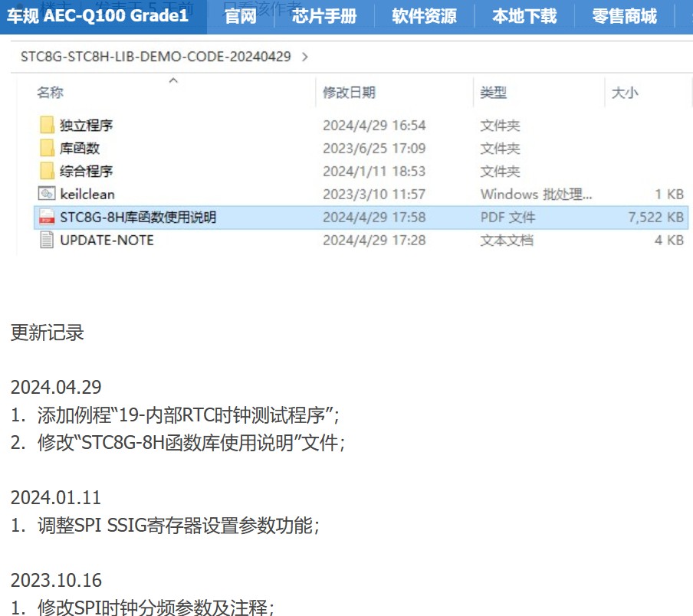The image size is (693, 616).
Task: Click the keilclean batch file icon
Action: pyautogui.click(x=47, y=194)
